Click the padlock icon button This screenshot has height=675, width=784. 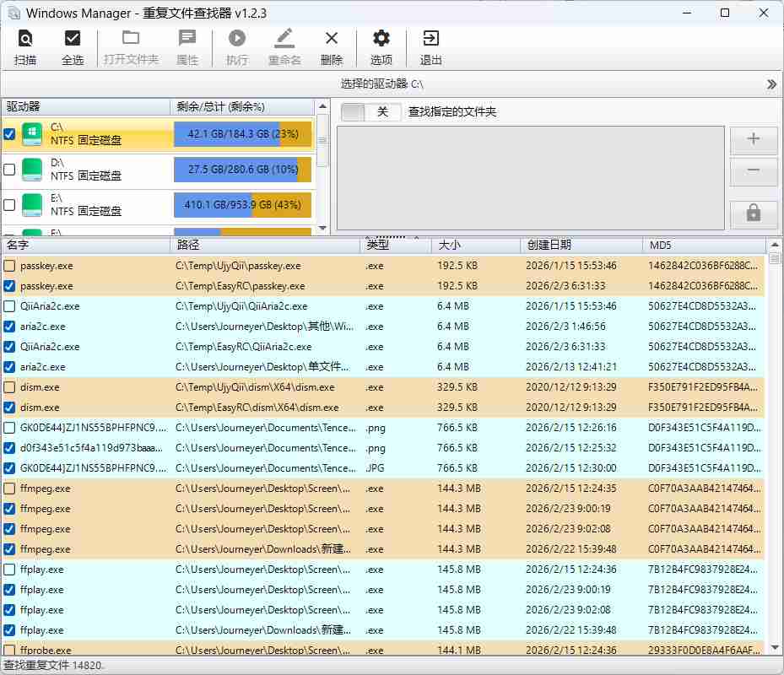click(754, 213)
